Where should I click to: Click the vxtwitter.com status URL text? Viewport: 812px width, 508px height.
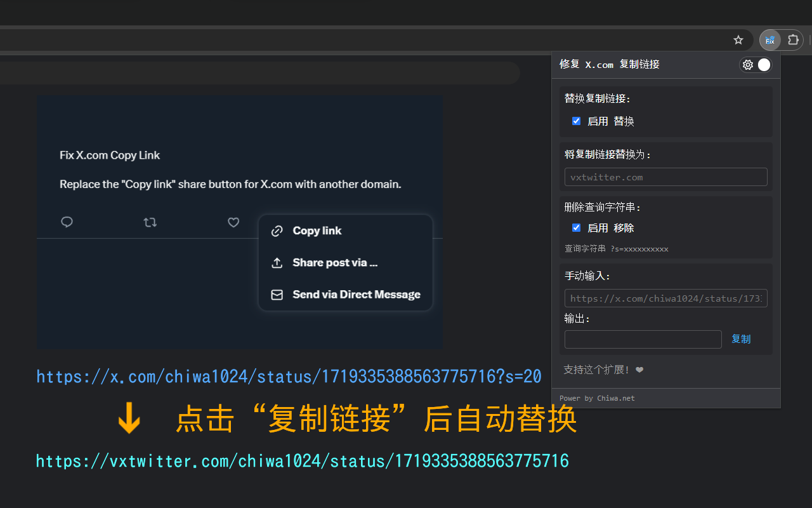pyautogui.click(x=302, y=461)
